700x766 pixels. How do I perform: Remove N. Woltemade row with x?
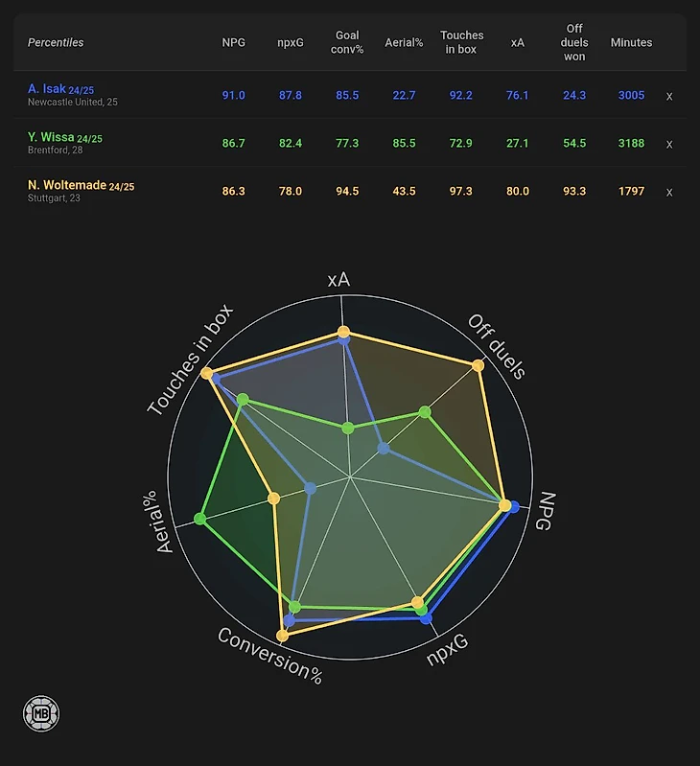coord(669,192)
